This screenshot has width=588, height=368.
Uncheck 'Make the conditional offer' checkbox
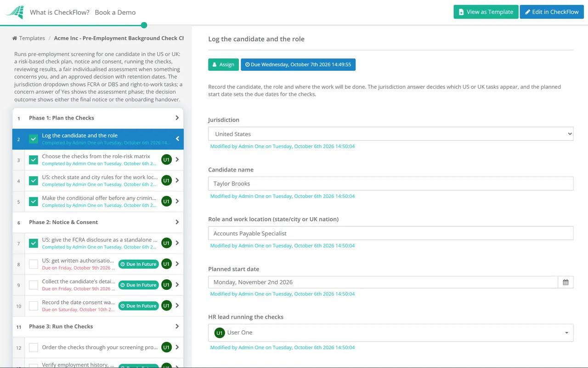point(34,201)
